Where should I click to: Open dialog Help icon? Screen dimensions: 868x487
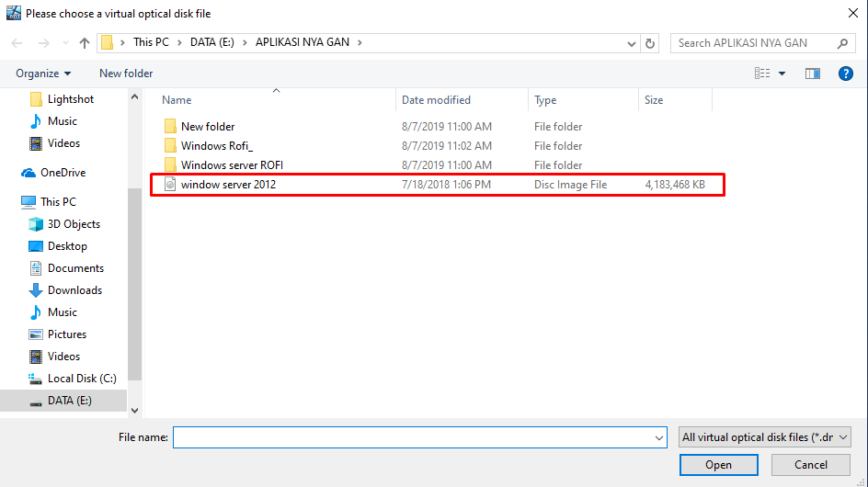click(x=845, y=74)
